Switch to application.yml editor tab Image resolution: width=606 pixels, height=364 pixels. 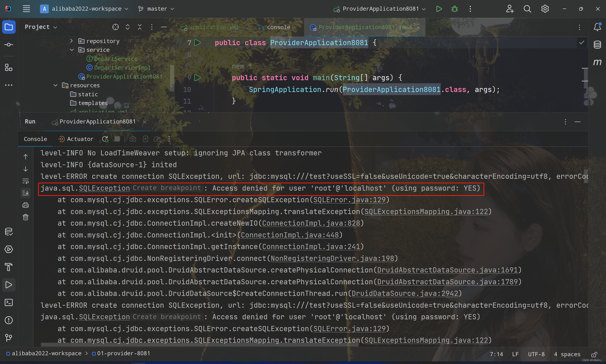(210, 27)
